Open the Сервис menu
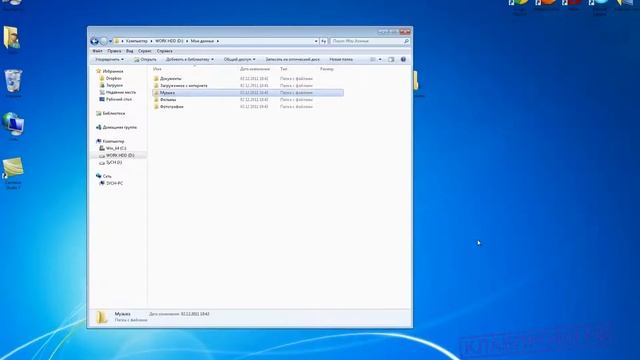 coord(144,51)
